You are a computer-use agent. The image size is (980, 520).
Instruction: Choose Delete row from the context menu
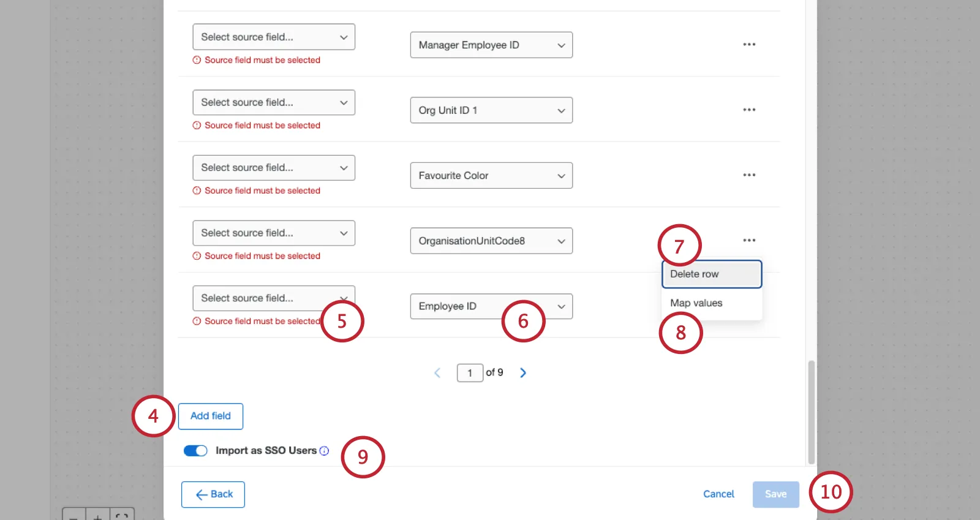pyautogui.click(x=712, y=274)
